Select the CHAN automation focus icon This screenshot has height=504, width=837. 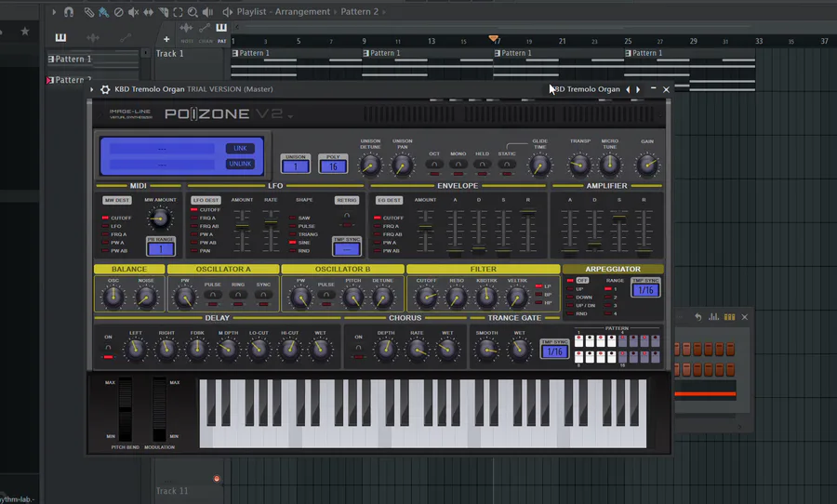(x=205, y=28)
